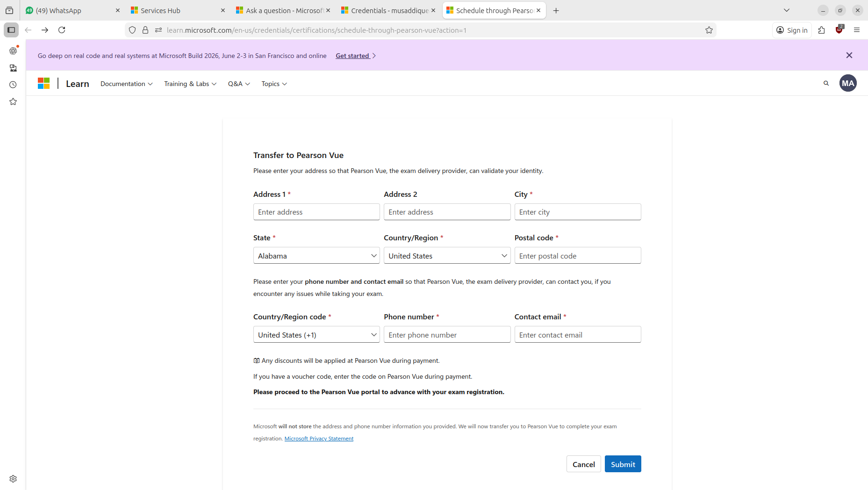Expand the Q&A menu
868x490 pixels.
239,84
